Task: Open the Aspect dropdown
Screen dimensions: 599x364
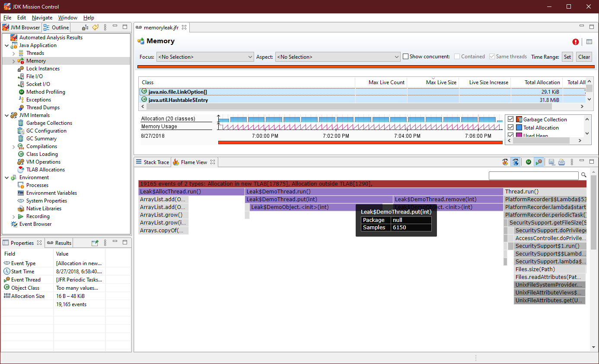Action: [x=338, y=57]
